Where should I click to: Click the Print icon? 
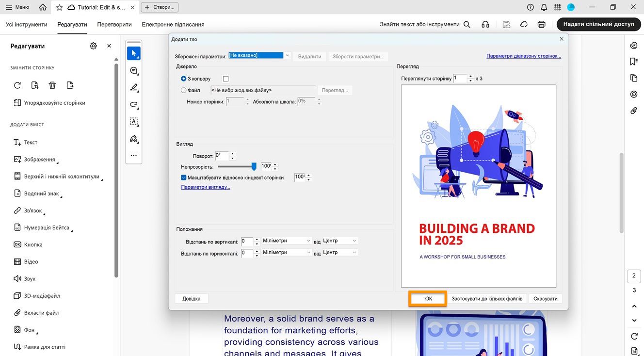tap(542, 24)
